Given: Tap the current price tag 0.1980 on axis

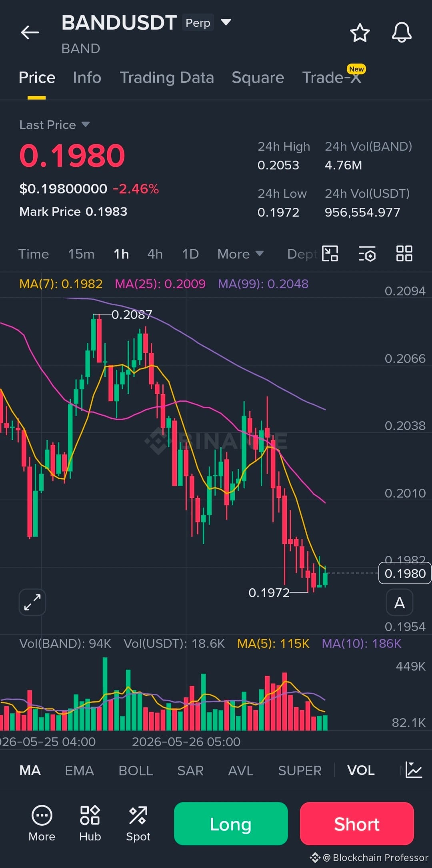Looking at the screenshot, I should [405, 573].
